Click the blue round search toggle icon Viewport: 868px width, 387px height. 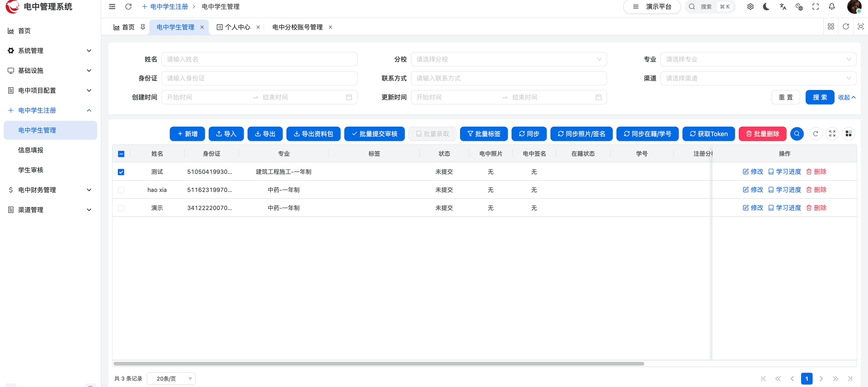(x=797, y=134)
